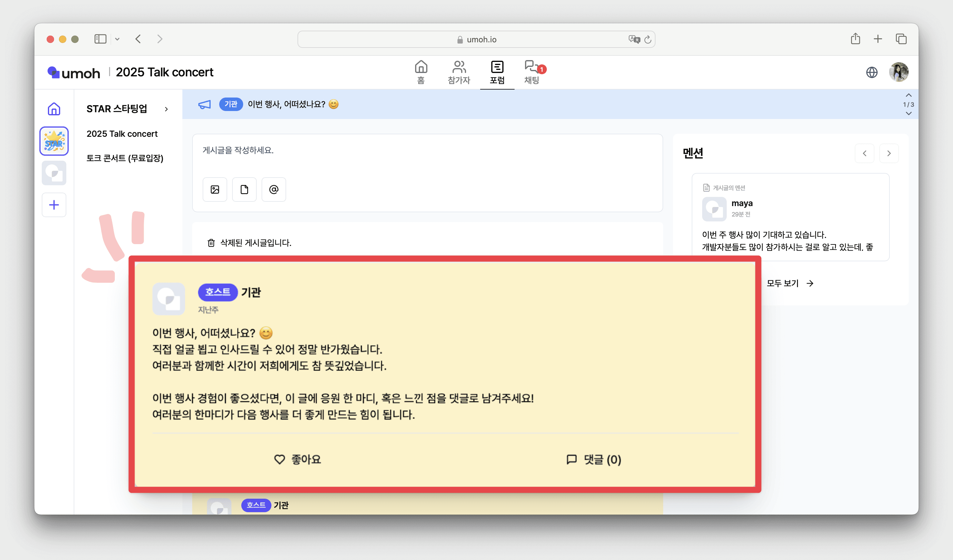
Task: Click the home icon in left sidebar
Action: click(54, 109)
